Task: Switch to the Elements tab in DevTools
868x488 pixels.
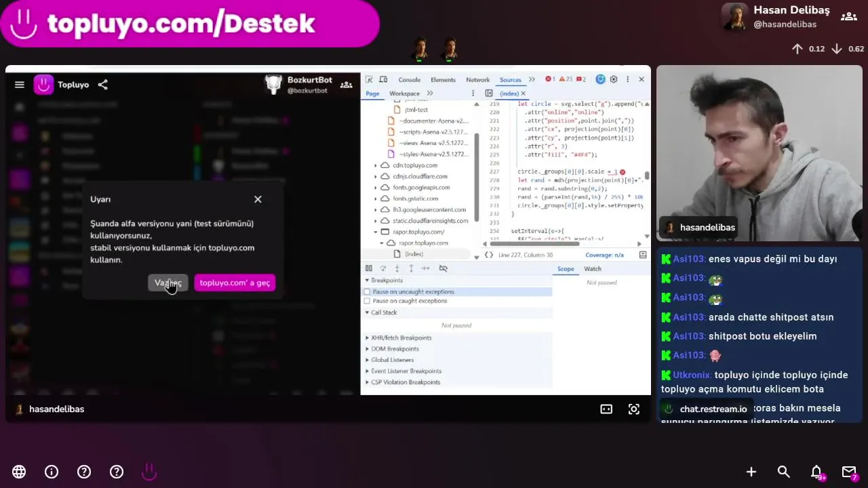Action: click(443, 79)
